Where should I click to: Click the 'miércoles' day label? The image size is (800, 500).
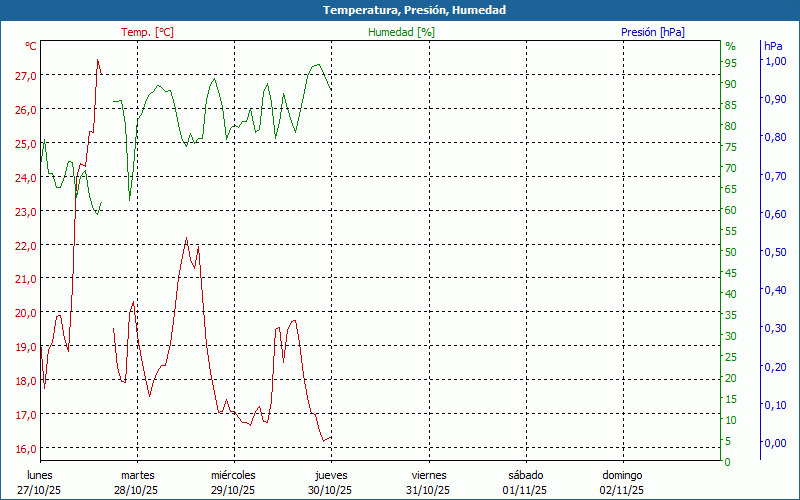point(233,475)
